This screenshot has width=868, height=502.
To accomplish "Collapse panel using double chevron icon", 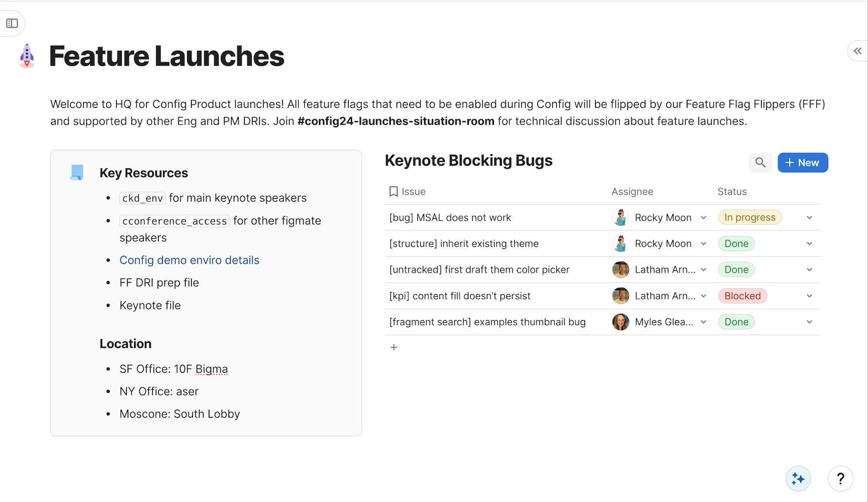I will coord(857,51).
